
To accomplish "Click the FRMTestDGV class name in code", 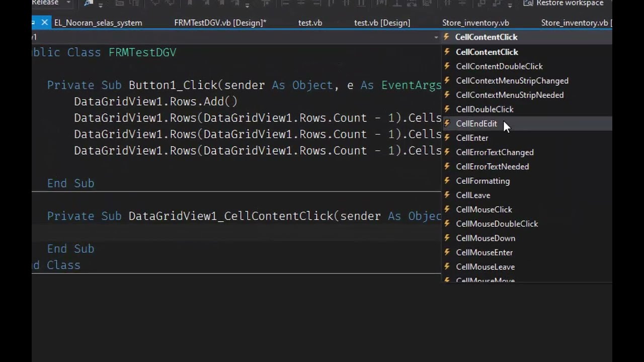I will pyautogui.click(x=142, y=52).
